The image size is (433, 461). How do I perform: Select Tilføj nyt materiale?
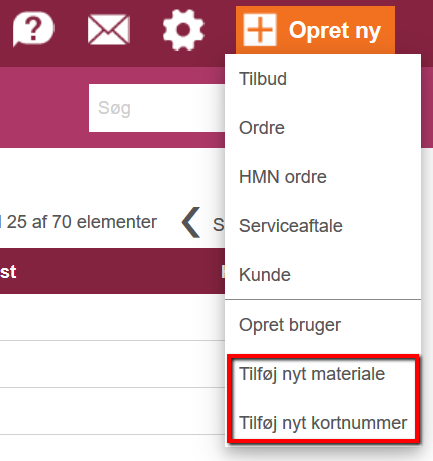click(x=312, y=374)
